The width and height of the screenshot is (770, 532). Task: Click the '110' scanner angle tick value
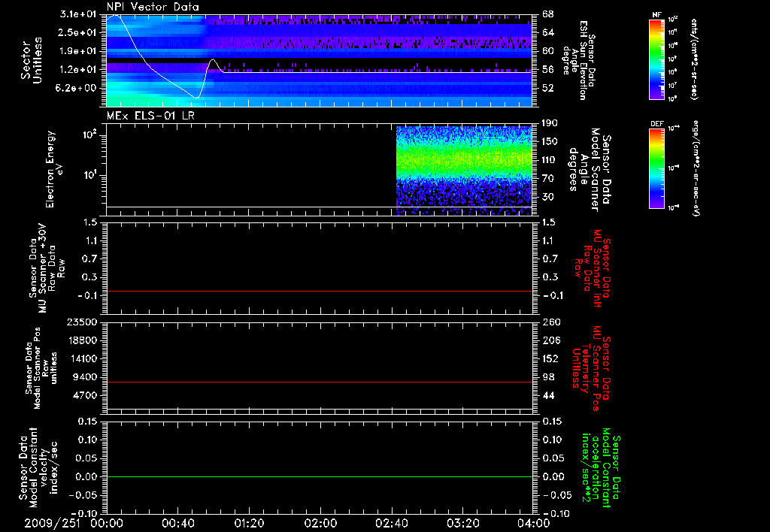pos(550,160)
